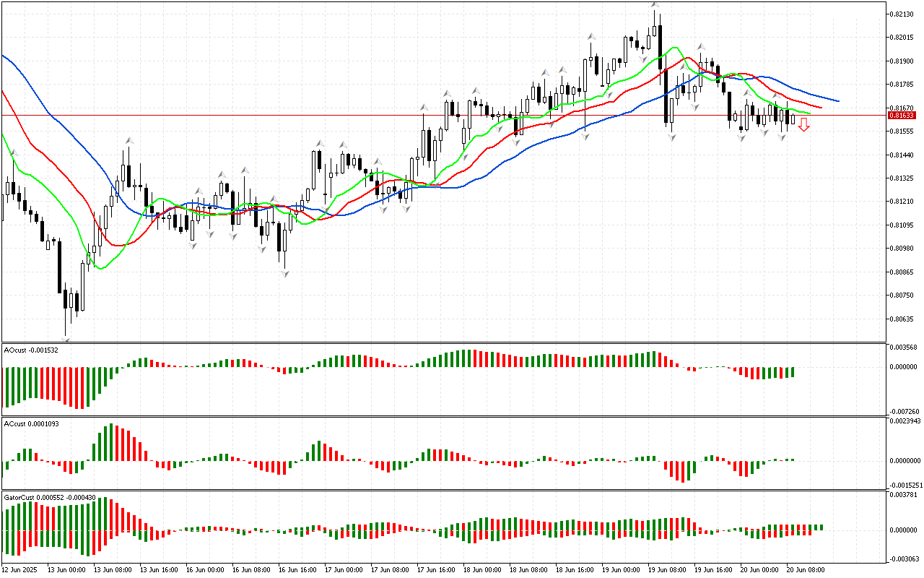The image size is (924, 578).
Task: Click the fractal arrow above the highest candle
Action: pyautogui.click(x=655, y=5)
